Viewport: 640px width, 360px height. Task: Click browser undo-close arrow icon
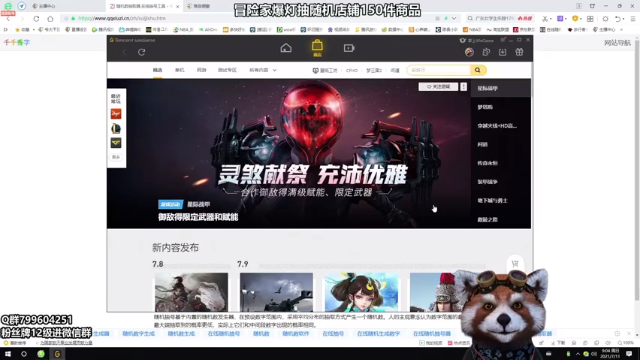pyautogui.click(x=618, y=19)
